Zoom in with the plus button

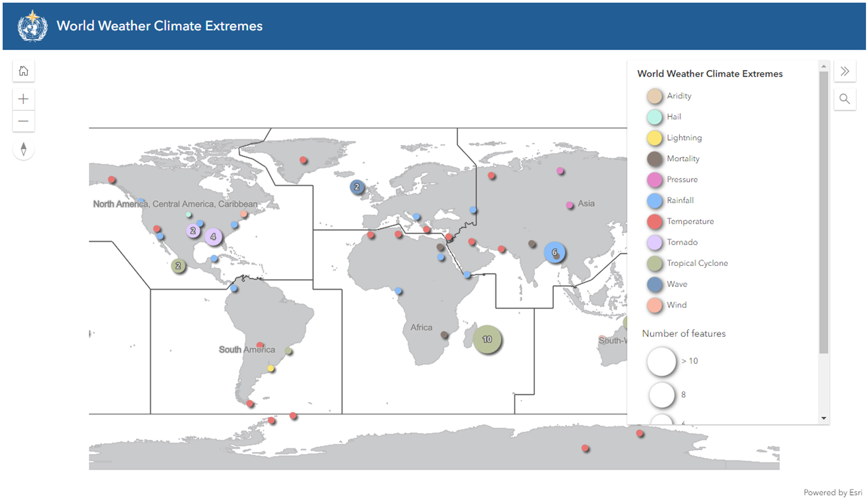pyautogui.click(x=24, y=99)
